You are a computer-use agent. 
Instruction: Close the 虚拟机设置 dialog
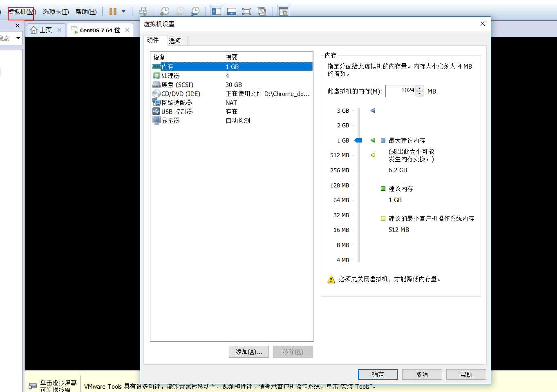pos(483,24)
